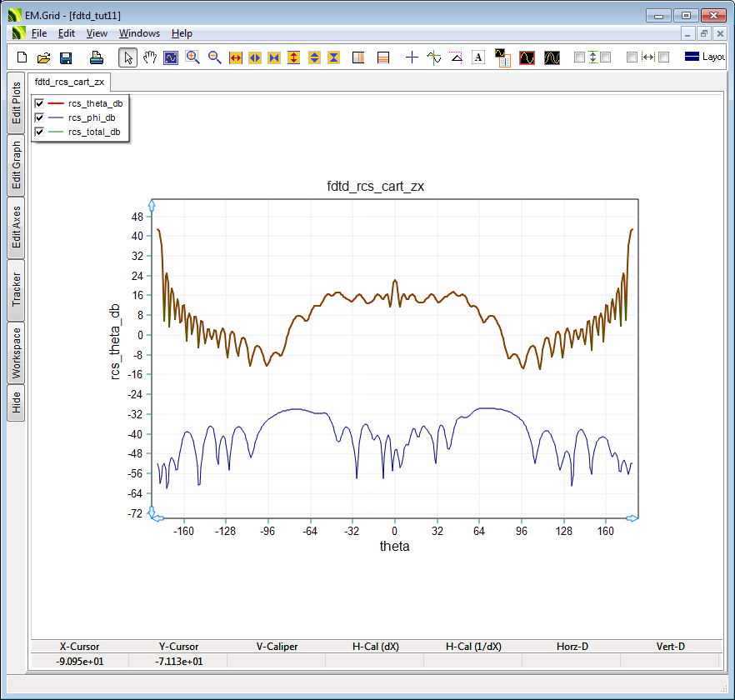Click the Hide side button
Screen dimensions: 735x700
(x=16, y=403)
